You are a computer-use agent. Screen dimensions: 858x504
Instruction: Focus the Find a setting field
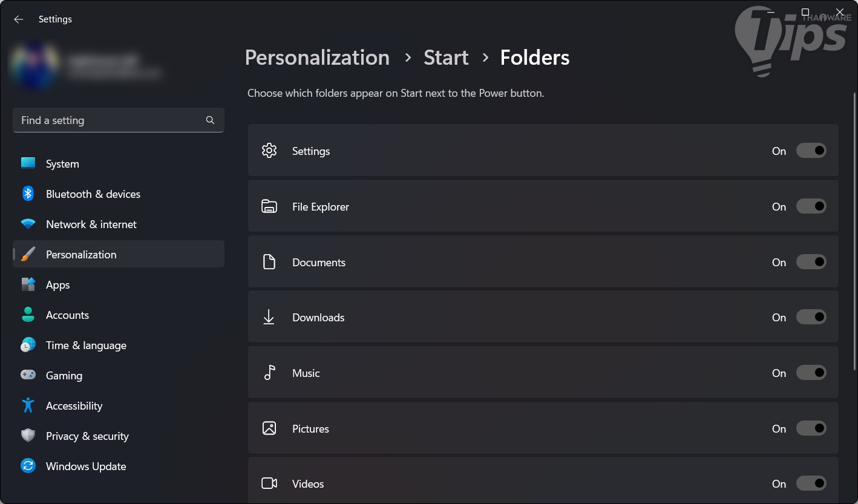point(109,120)
